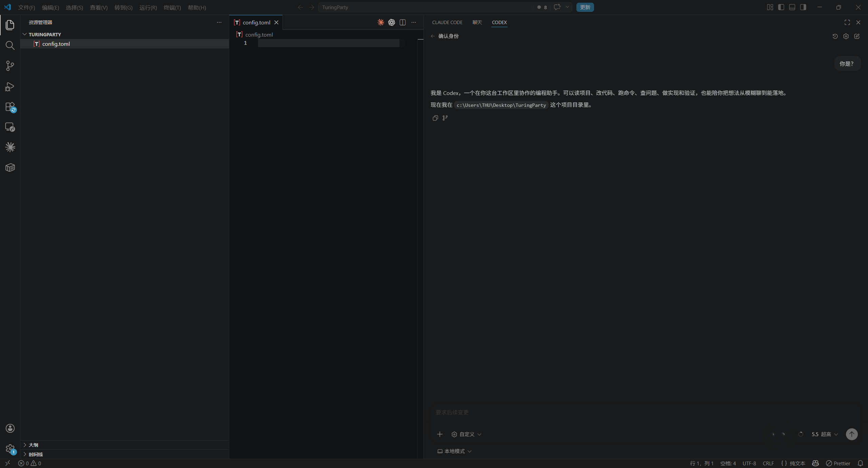Start a new Codex chat

click(857, 36)
